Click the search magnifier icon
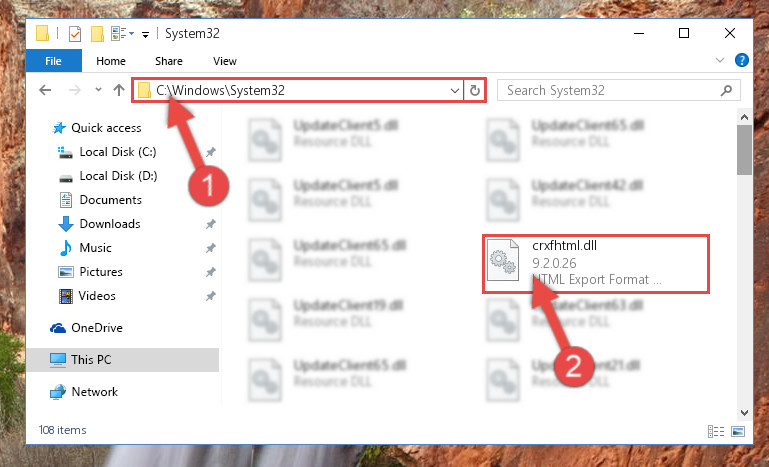The height and width of the screenshot is (467, 769). pos(726,90)
